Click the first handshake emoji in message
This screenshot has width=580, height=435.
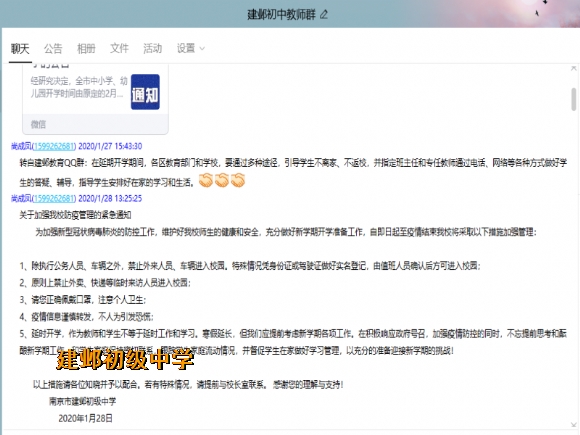(x=206, y=181)
